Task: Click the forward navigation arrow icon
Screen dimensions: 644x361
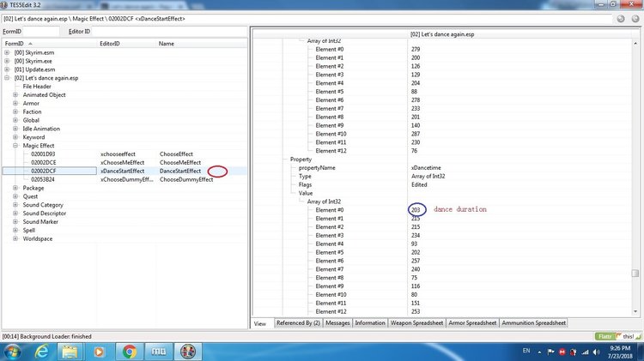Action: [x=635, y=19]
